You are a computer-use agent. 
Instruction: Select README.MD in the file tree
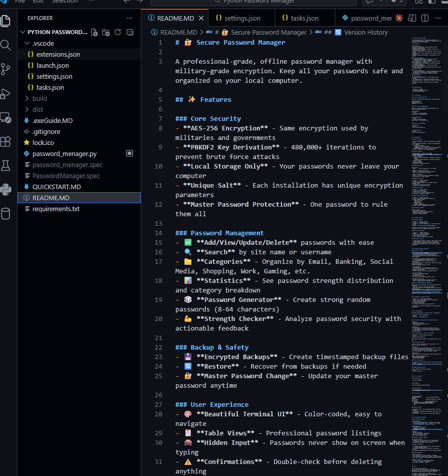tap(79, 198)
